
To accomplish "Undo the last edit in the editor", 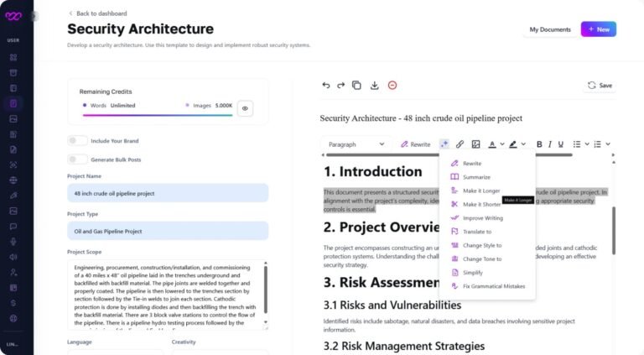I will 326,86.
